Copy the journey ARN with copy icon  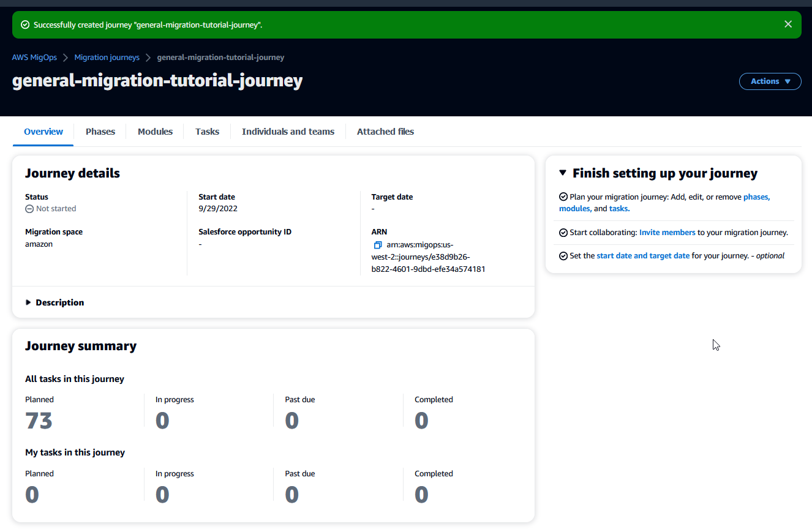[378, 245]
